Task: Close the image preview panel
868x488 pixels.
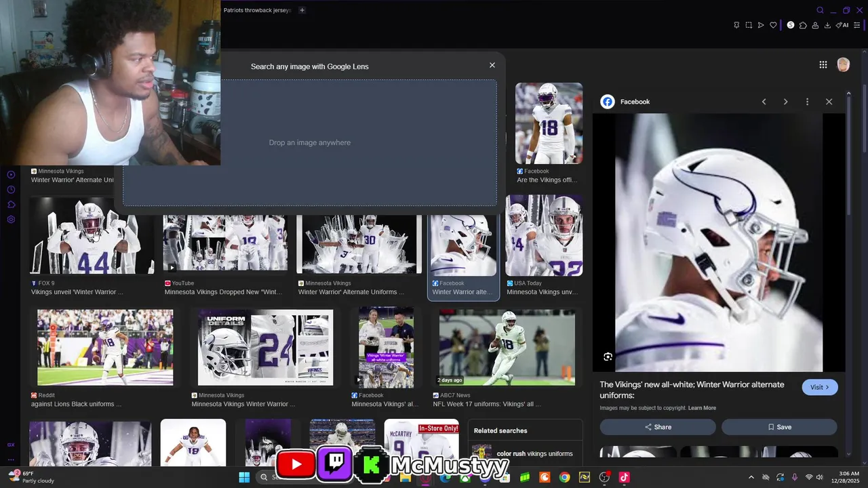Action: point(829,102)
